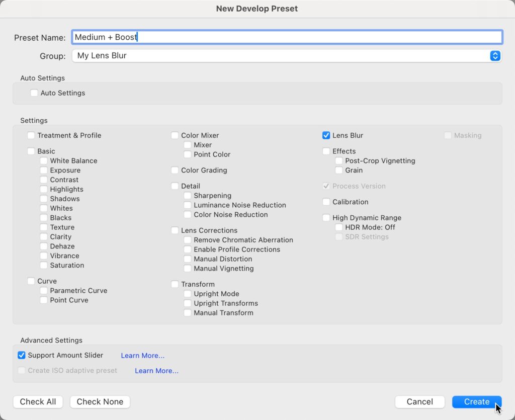Tick the Saturation checkbox
515x420 pixels.
(43, 266)
